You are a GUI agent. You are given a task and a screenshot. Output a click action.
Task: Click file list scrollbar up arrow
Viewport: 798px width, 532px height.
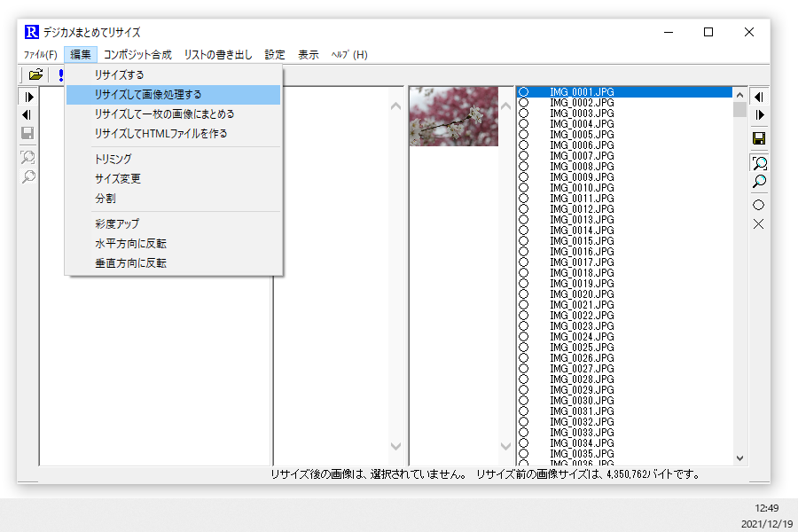tap(740, 95)
